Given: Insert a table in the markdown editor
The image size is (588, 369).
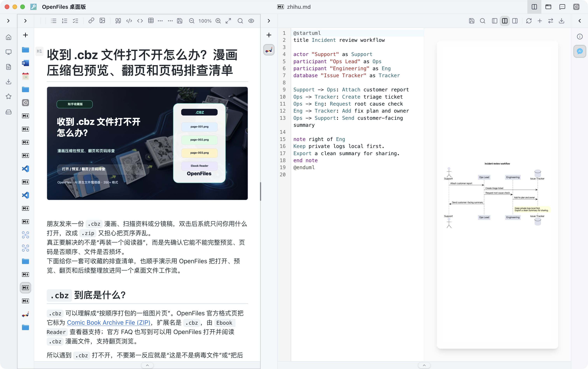Looking at the screenshot, I should [151, 21].
